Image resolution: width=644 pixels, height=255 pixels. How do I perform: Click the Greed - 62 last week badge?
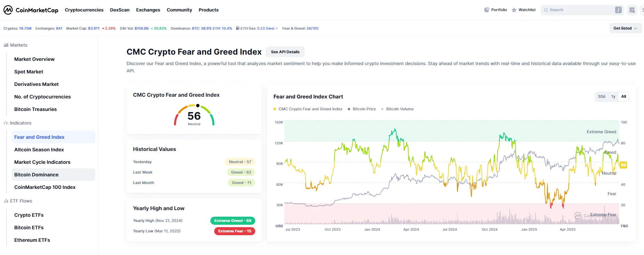pyautogui.click(x=241, y=172)
